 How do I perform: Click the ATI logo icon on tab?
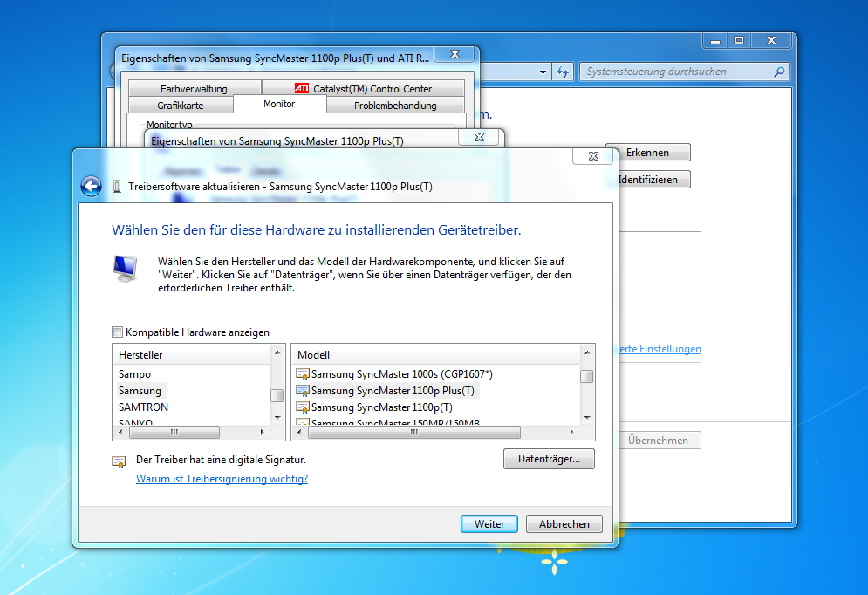(x=302, y=88)
